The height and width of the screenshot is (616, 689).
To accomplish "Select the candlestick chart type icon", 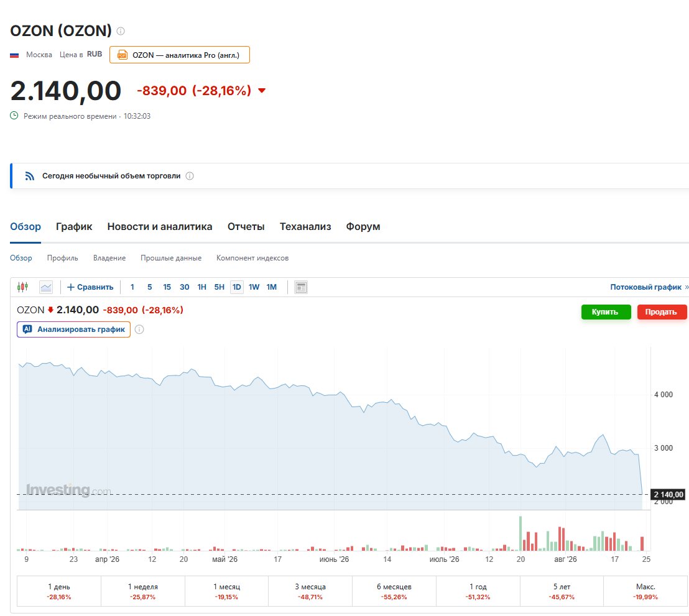I will click(x=23, y=287).
